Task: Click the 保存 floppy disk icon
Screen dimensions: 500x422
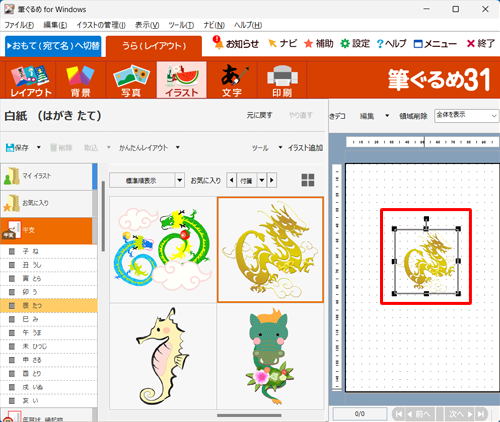Action: click(10, 147)
